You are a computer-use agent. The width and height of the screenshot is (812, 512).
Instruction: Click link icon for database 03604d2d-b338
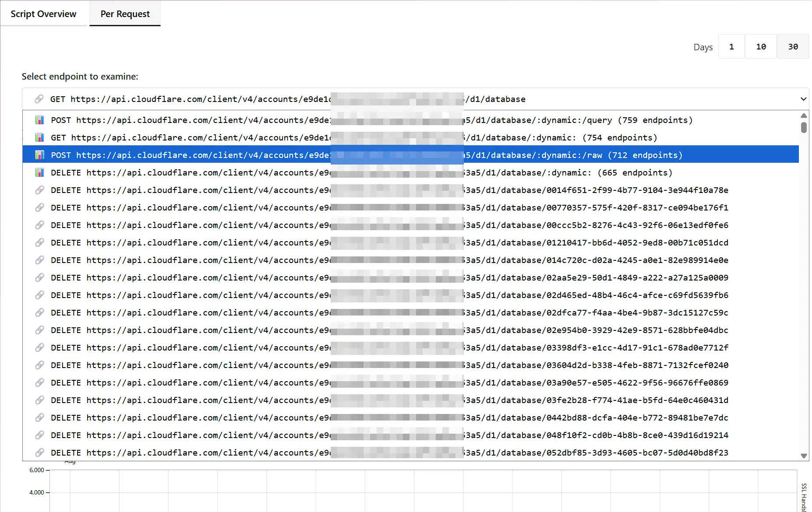(x=39, y=365)
